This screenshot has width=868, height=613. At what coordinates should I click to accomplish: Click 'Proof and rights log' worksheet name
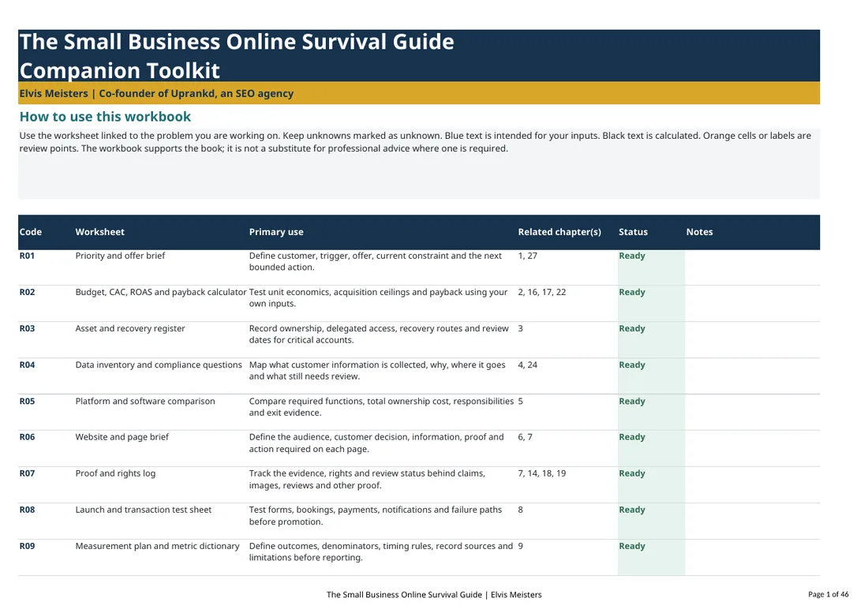[x=115, y=473]
